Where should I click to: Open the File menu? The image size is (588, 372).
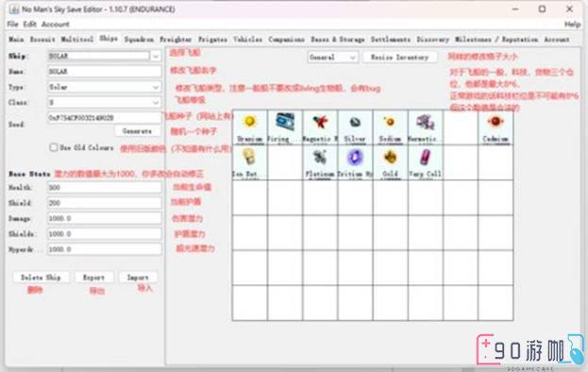point(12,25)
